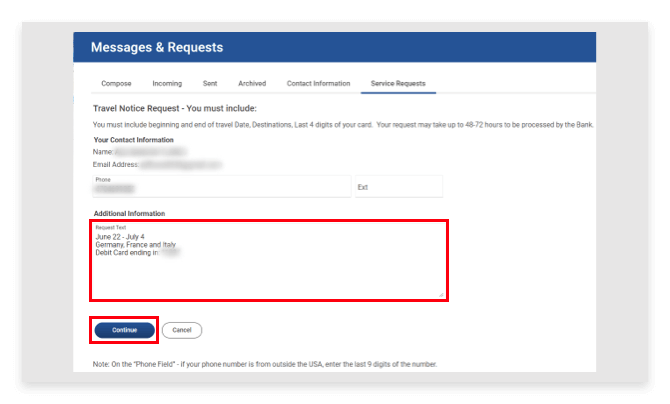The height and width of the screenshot is (404, 670).
Task: View the Archived tab
Action: tap(252, 83)
